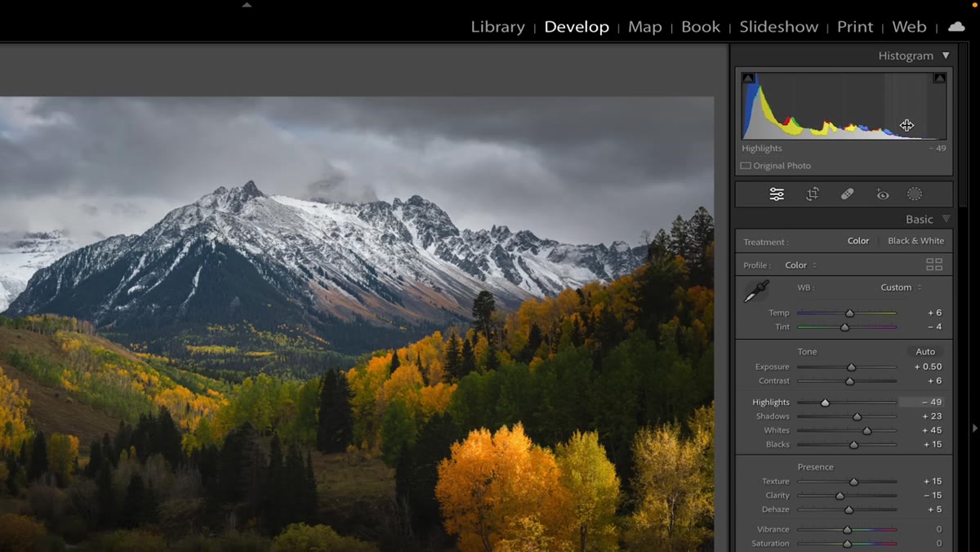
Task: Click the Contrast slider handle
Action: (849, 381)
